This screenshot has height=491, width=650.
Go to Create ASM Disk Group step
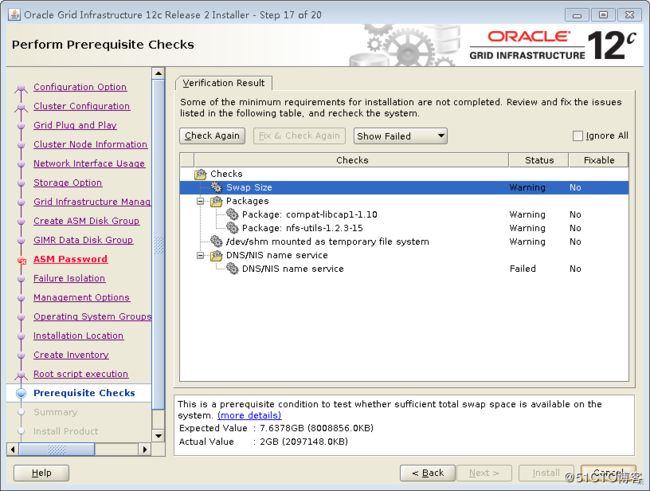pyautogui.click(x=86, y=221)
